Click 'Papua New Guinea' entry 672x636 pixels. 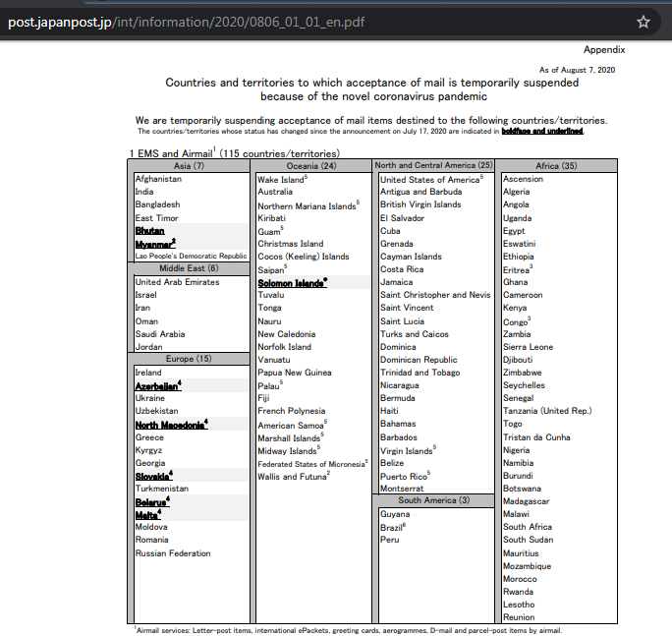pyautogui.click(x=295, y=373)
